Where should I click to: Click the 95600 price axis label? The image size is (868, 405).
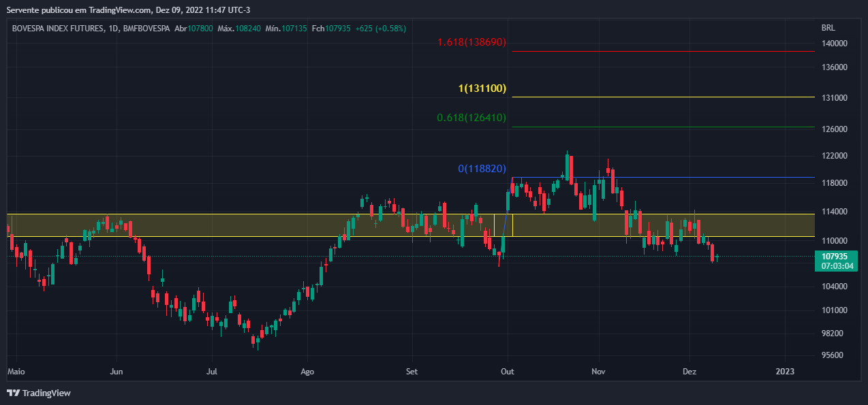click(832, 355)
